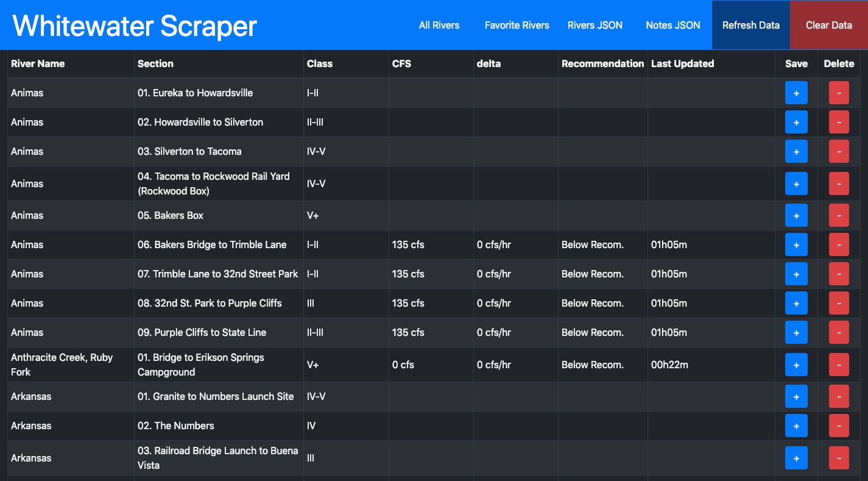Save 32nd St. Park to Purple Cliffs

click(x=796, y=303)
